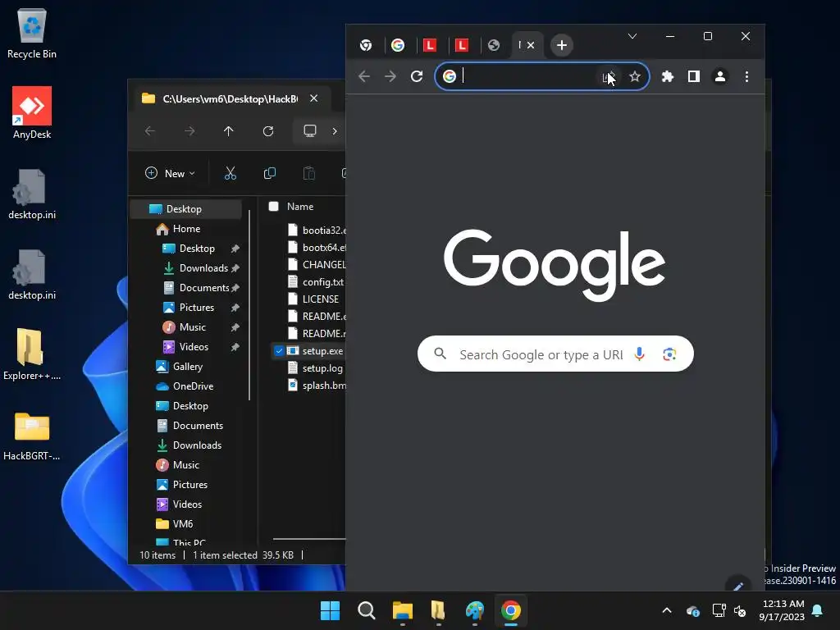Open Chrome's three-dot menu
The width and height of the screenshot is (840, 630).
[746, 76]
